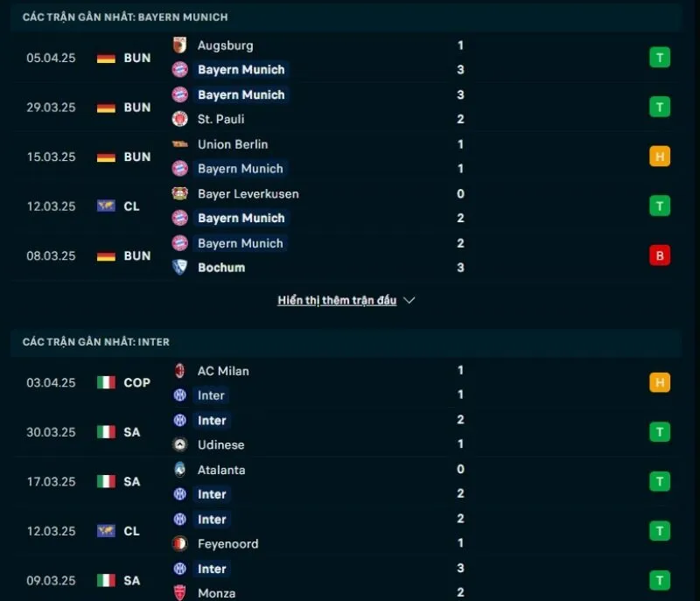Click the Hiển thị thêm trận đấu link
The width and height of the screenshot is (700, 601).
(338, 299)
